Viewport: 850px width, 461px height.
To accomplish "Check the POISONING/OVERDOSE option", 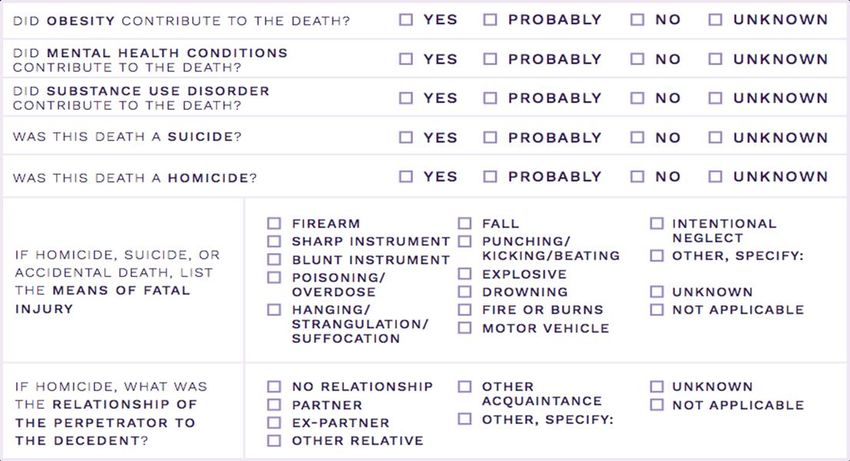I will tap(274, 277).
